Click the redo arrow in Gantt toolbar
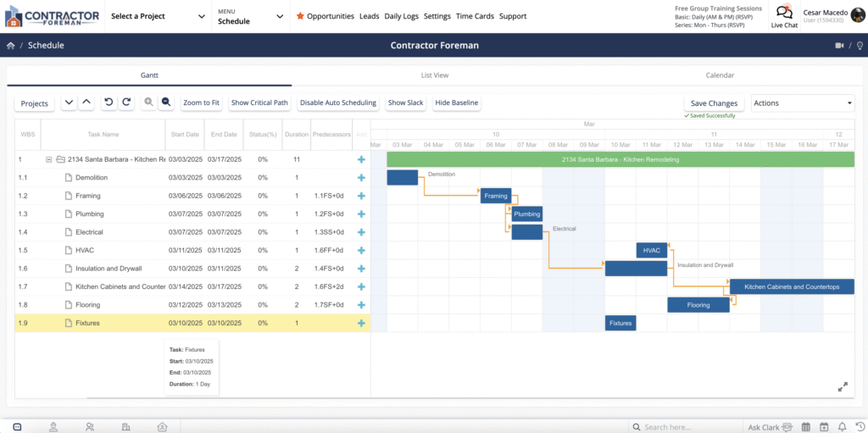Viewport: 868px width, 433px height. coord(126,103)
